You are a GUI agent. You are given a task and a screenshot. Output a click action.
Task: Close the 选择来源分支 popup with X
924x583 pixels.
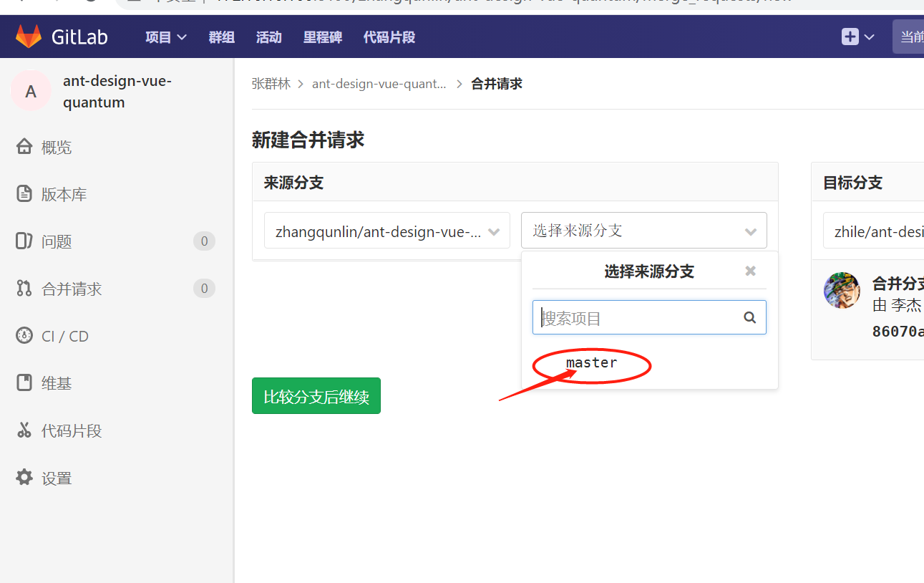point(750,271)
